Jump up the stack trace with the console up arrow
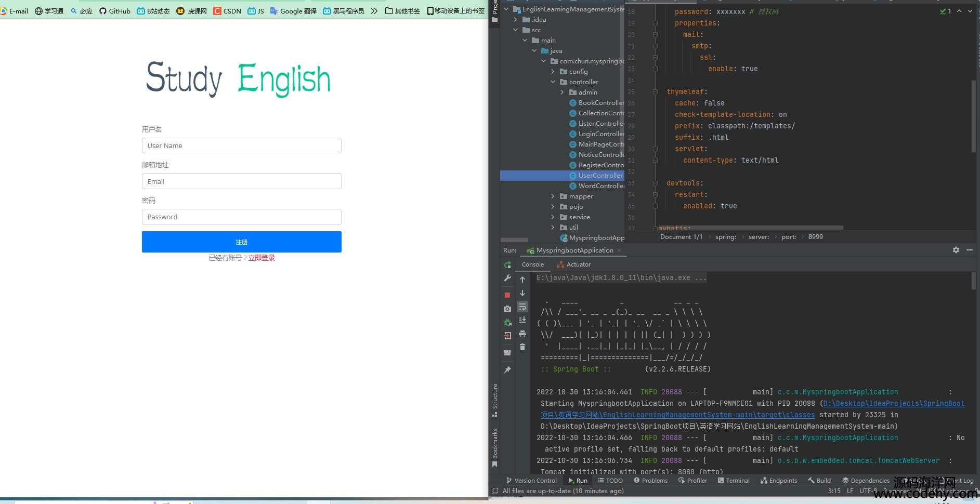Image resolution: width=980 pixels, height=504 pixels. coord(522,280)
